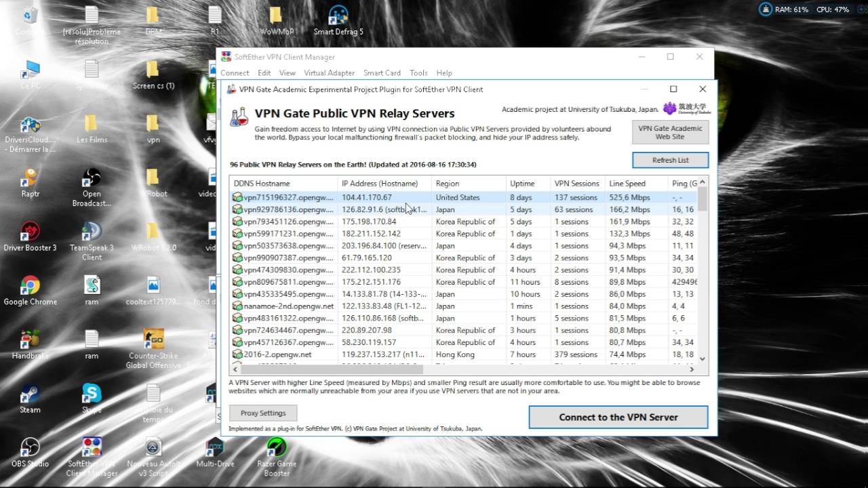Select the Google Chrome desktop icon
Screen dimensions: 868x488
pyautogui.click(x=30, y=291)
